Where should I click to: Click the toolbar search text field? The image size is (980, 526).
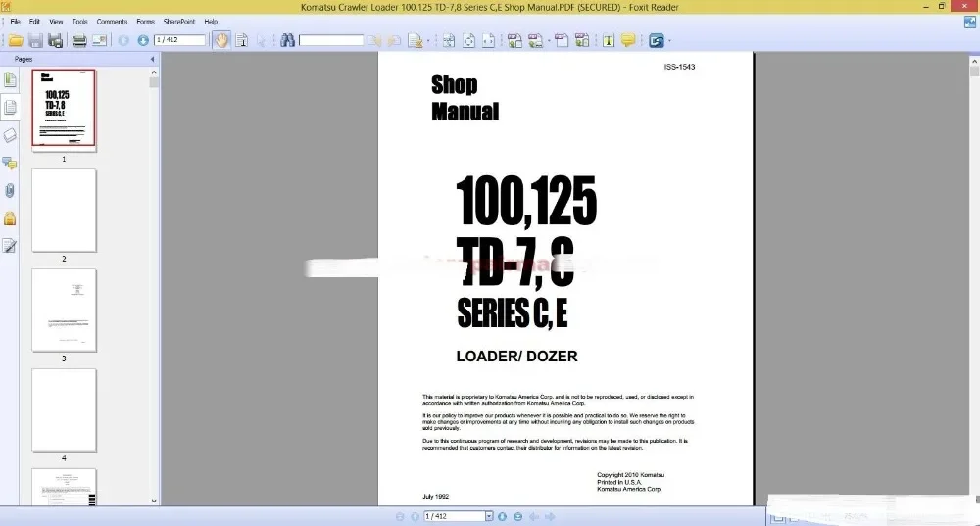[x=331, y=40]
